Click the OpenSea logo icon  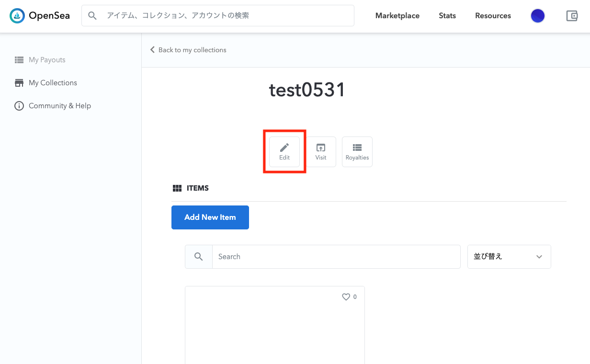17,16
